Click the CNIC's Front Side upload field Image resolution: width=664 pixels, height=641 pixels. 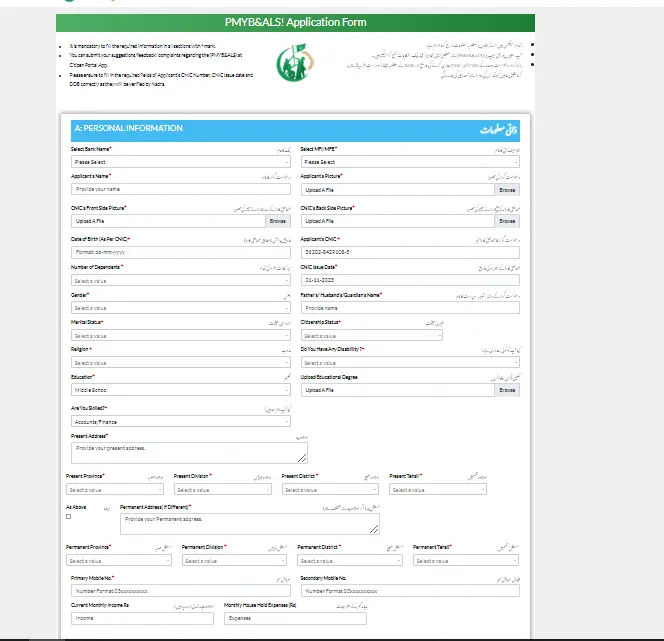click(168, 221)
